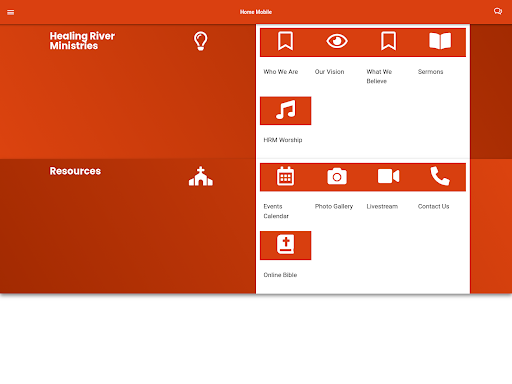This screenshot has height=384, width=512.
Task: Select the Livestream label
Action: 382,206
